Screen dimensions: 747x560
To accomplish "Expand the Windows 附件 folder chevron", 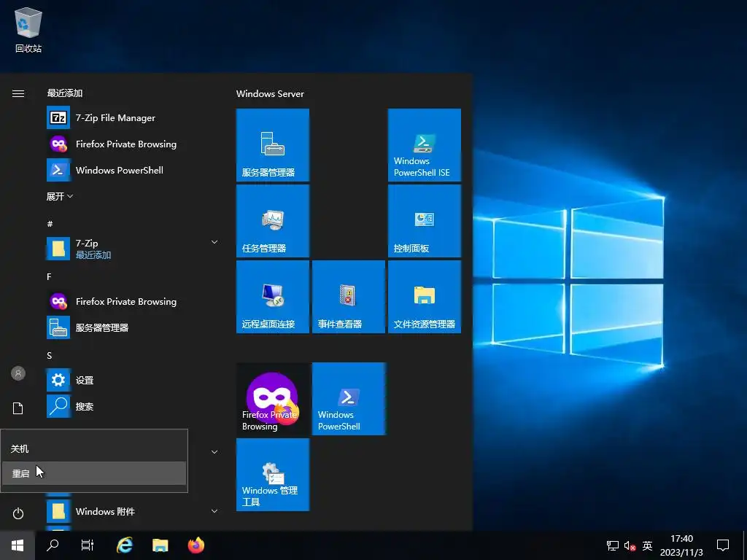I will (214, 511).
